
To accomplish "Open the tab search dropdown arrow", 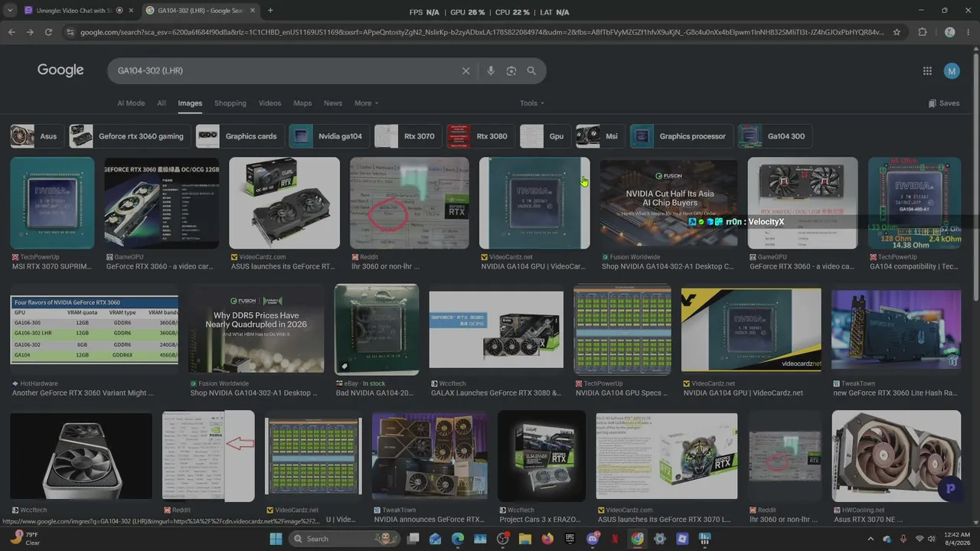I will [10, 11].
